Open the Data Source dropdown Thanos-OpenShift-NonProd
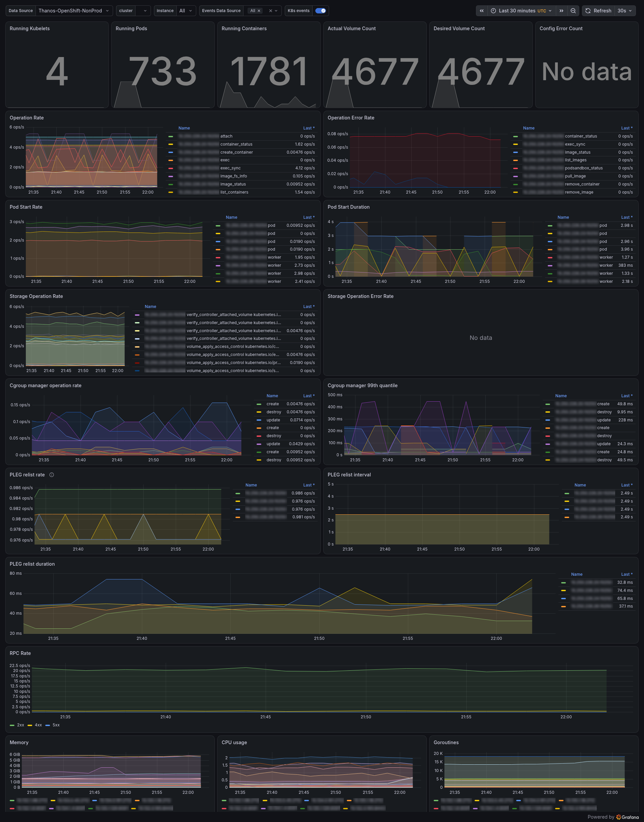This screenshot has height=822, width=644. click(74, 10)
